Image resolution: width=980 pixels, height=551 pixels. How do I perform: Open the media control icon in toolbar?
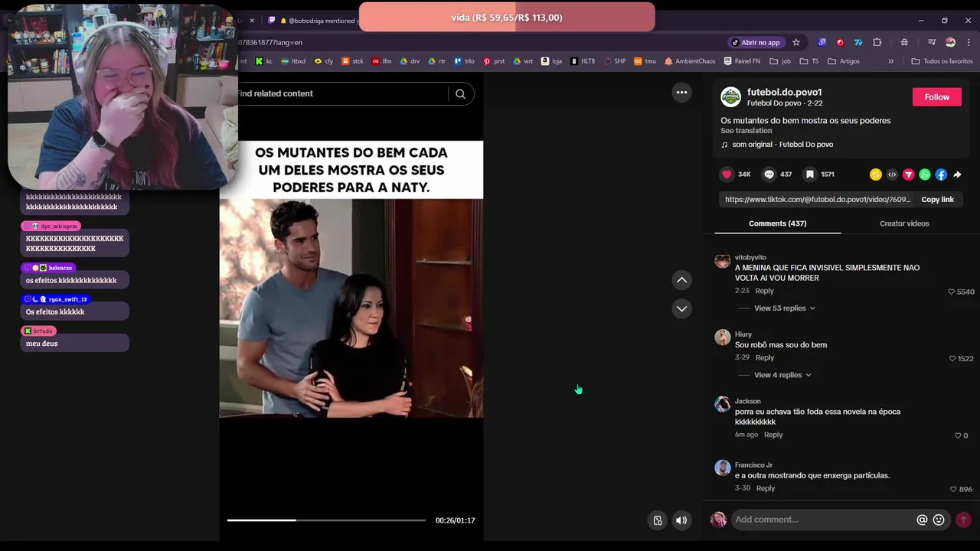click(x=932, y=42)
